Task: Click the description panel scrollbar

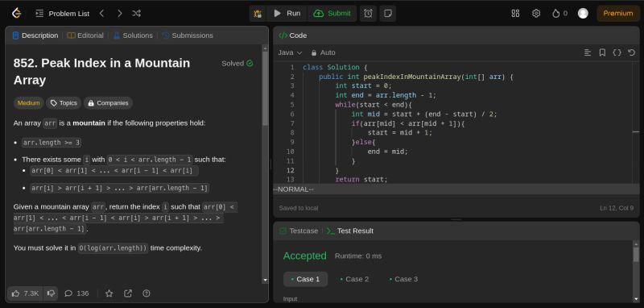Action: [x=265, y=89]
